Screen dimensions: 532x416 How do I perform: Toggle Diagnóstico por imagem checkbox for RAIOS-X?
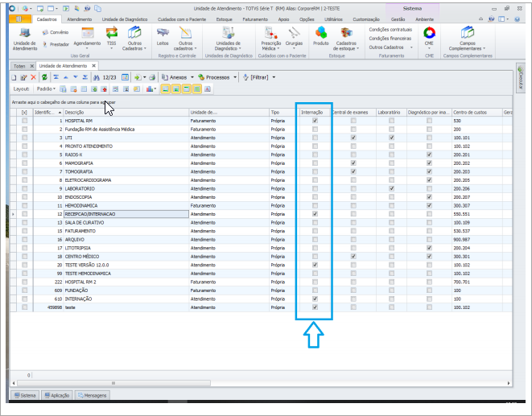pyautogui.click(x=430, y=154)
